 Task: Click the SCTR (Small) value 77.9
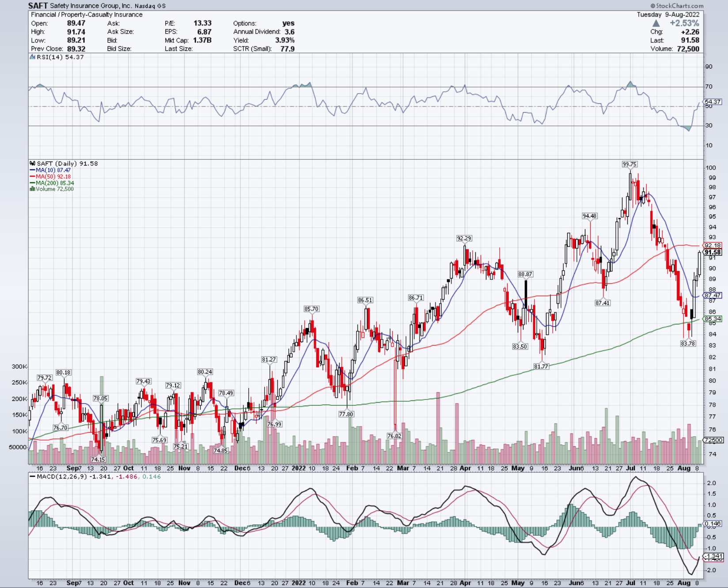288,49
